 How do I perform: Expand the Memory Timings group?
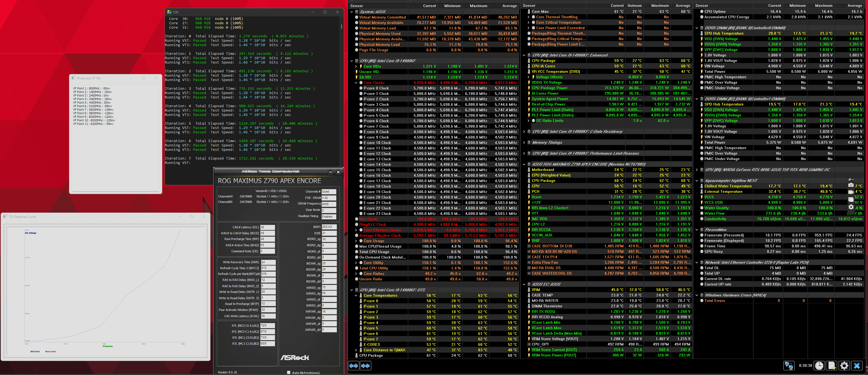pyautogui.click(x=524, y=143)
